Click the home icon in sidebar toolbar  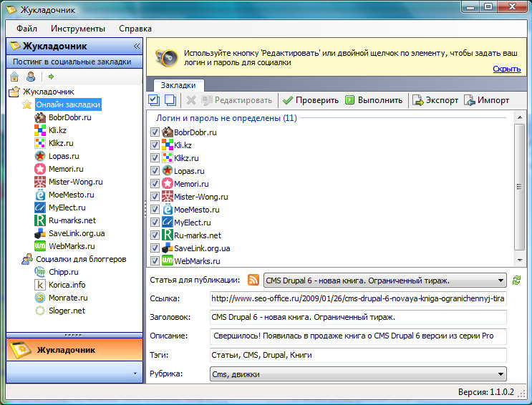[x=14, y=77]
